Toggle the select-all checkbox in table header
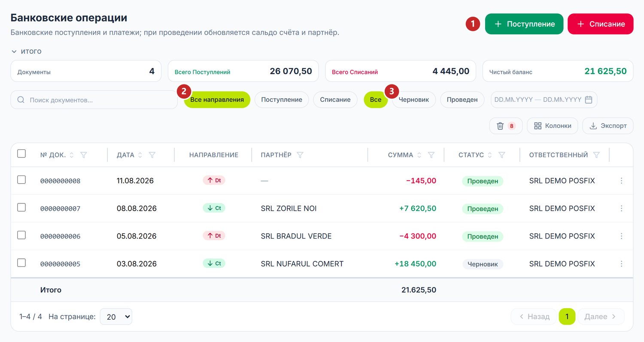 (21, 153)
